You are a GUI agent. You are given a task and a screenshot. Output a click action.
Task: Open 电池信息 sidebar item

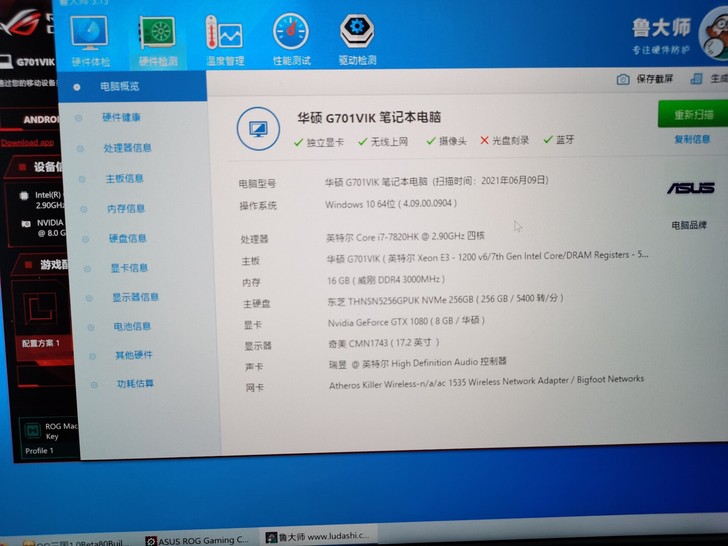click(x=132, y=326)
